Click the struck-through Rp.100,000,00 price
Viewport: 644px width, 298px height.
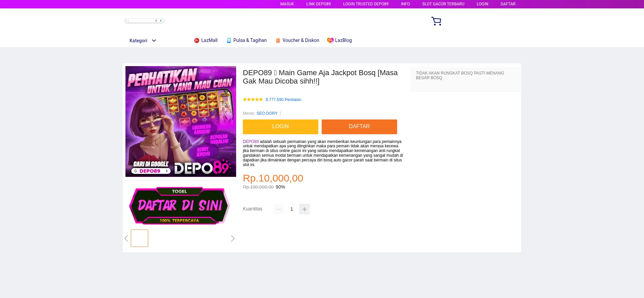pos(258,187)
